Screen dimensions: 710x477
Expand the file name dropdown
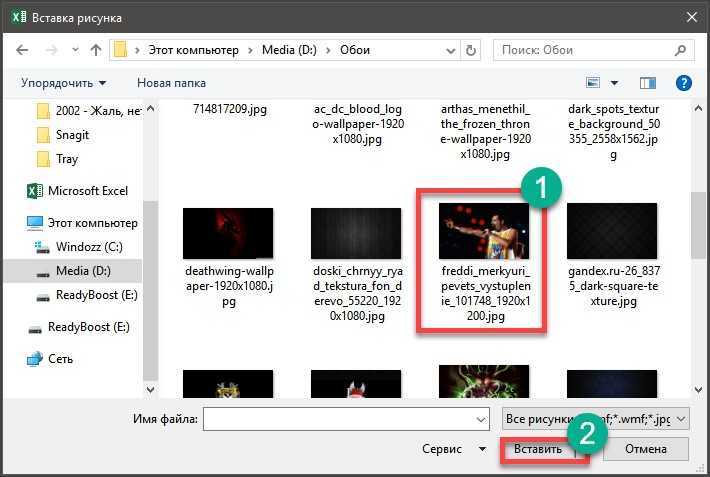(x=481, y=419)
